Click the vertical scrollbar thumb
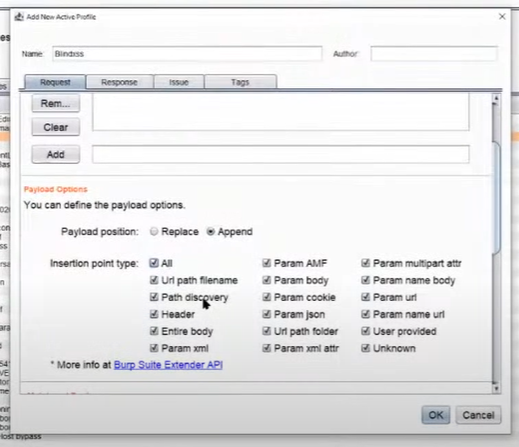 pyautogui.click(x=496, y=197)
